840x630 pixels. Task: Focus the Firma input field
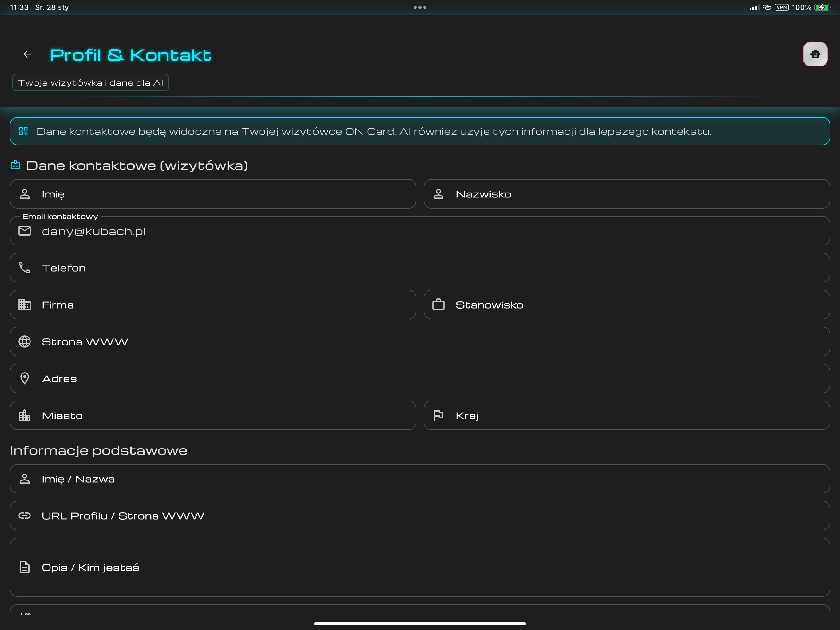213,304
